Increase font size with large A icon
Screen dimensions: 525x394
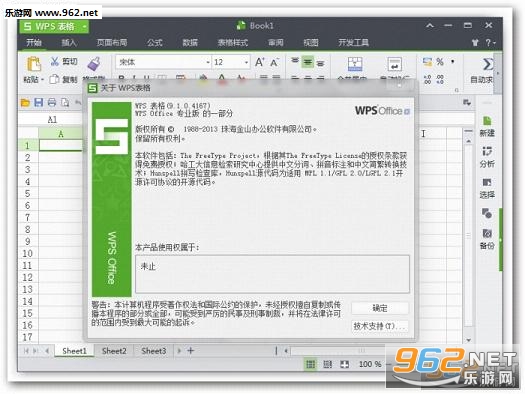(259, 62)
